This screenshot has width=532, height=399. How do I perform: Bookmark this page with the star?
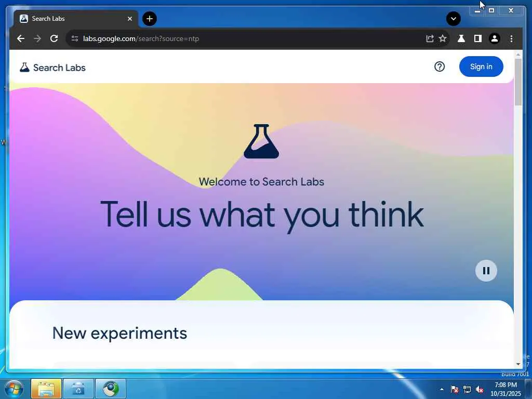coord(443,38)
